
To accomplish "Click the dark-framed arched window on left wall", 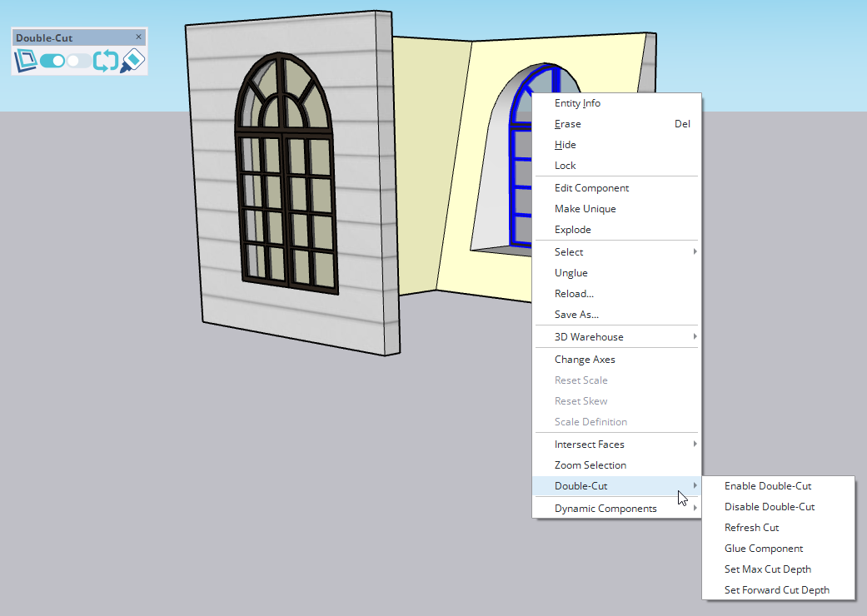I will (287, 175).
